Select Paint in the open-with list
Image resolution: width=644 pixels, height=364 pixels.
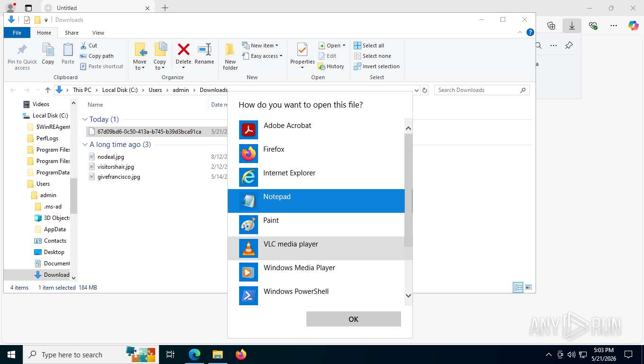(316, 224)
